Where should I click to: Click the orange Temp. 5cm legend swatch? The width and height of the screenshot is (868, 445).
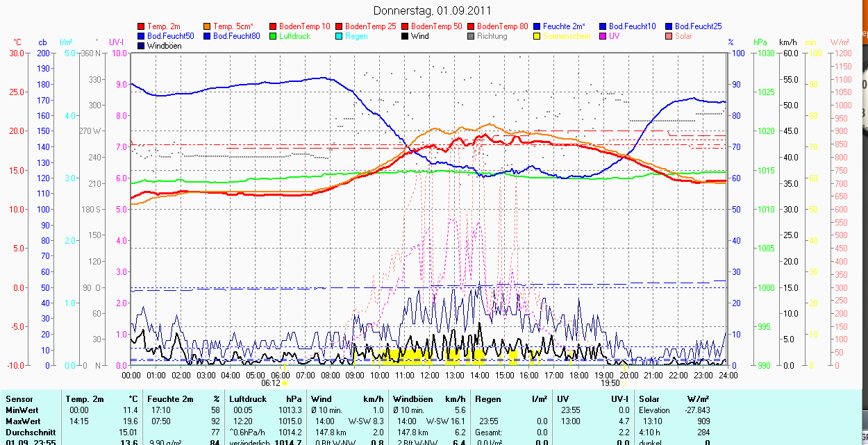click(208, 26)
